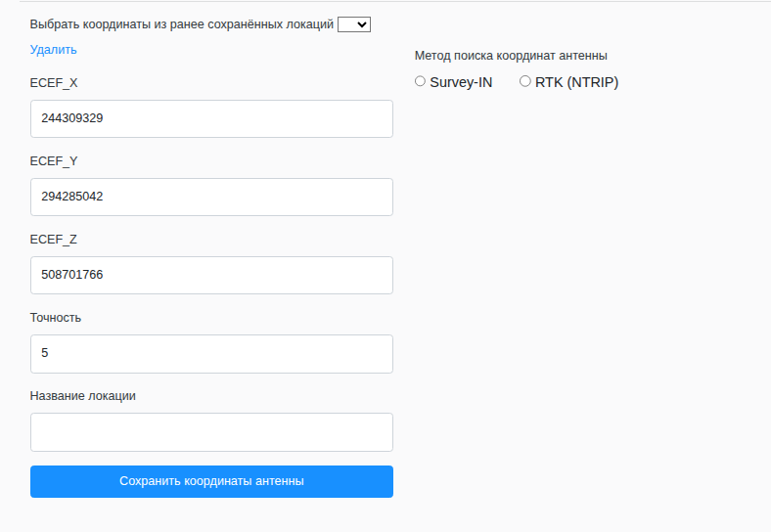
Task: Open the saved locations dropdown
Action: (354, 24)
